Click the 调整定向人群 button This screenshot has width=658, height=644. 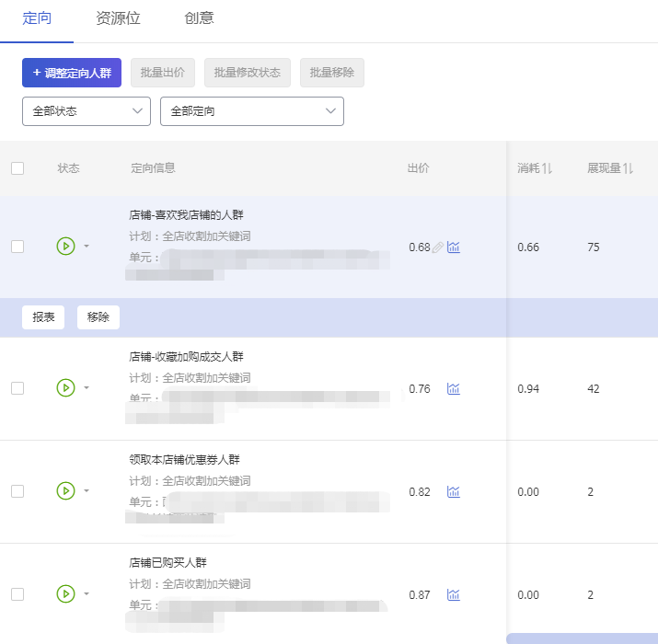72,73
